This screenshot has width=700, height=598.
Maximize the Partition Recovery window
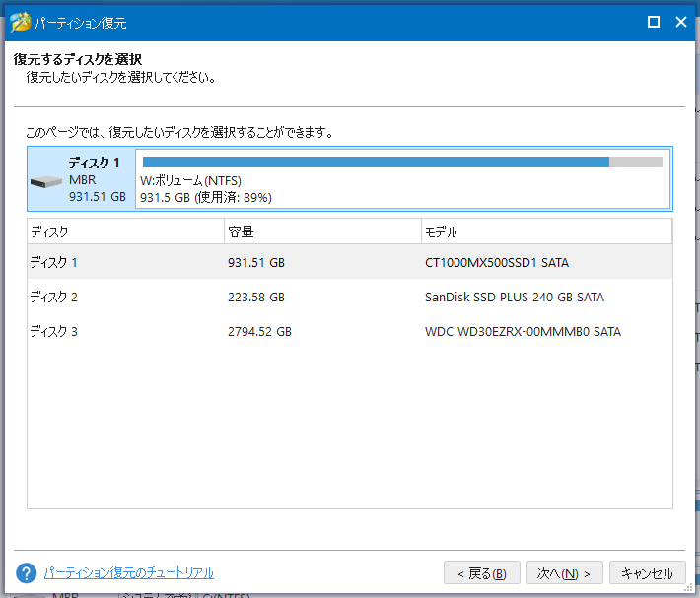tap(653, 22)
